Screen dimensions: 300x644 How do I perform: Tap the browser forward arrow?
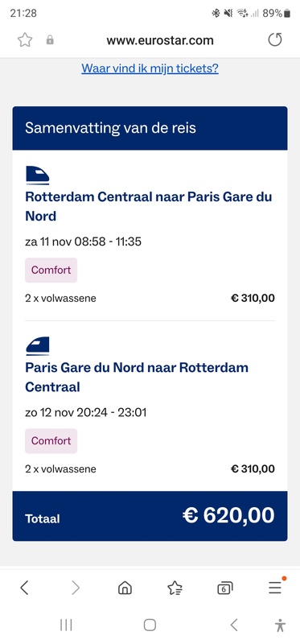tap(76, 588)
